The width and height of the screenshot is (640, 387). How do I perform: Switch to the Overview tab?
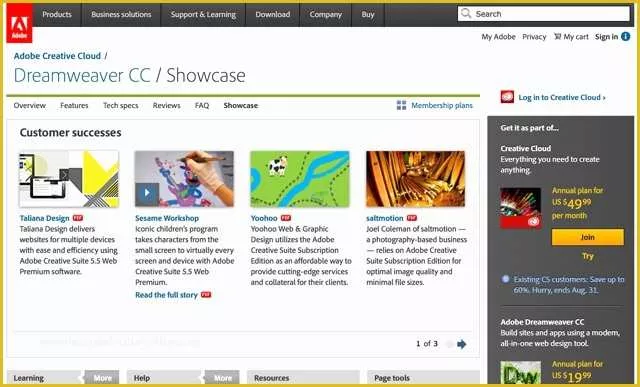(29, 105)
